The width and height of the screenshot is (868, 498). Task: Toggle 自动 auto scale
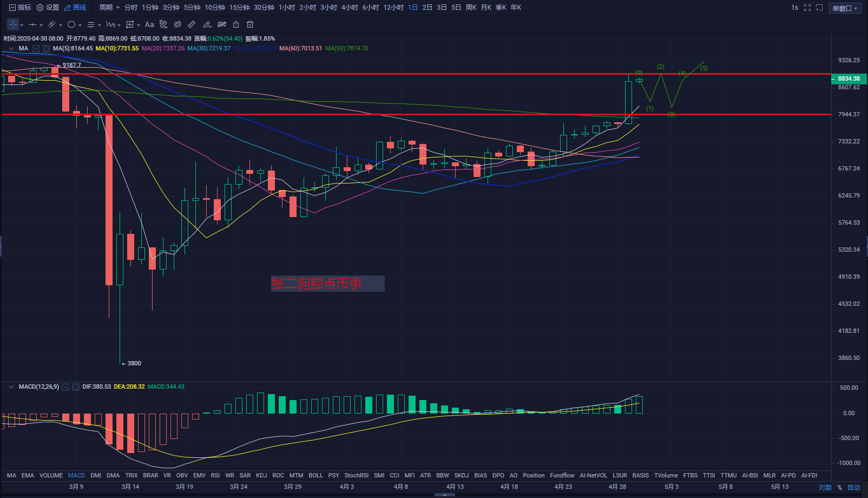pos(854,488)
